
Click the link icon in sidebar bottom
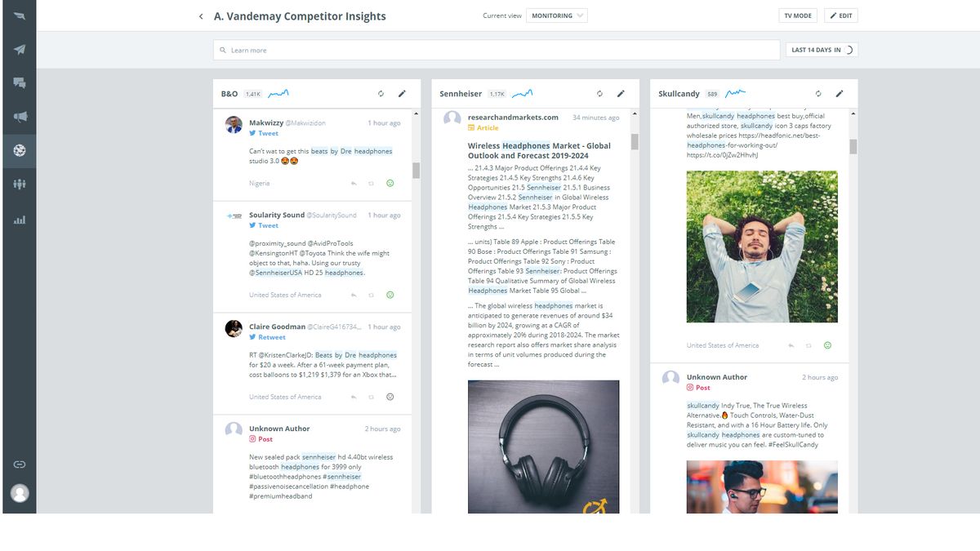tap(20, 464)
